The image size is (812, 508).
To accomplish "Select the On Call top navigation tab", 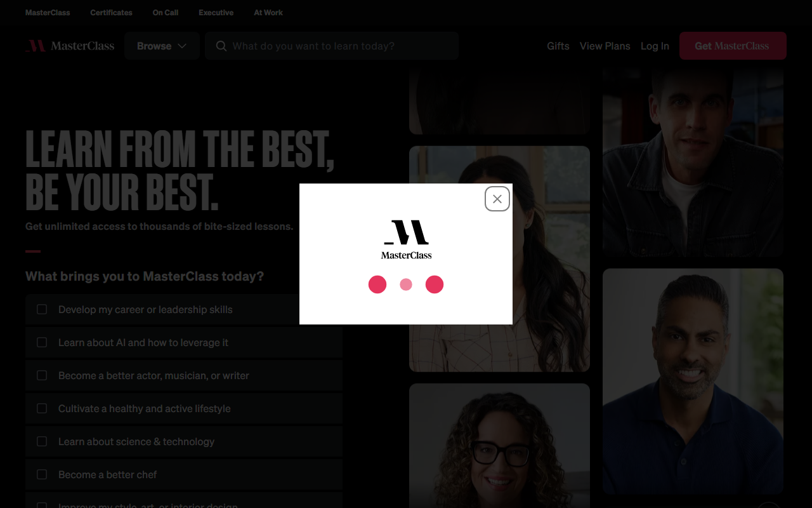I will pos(166,13).
